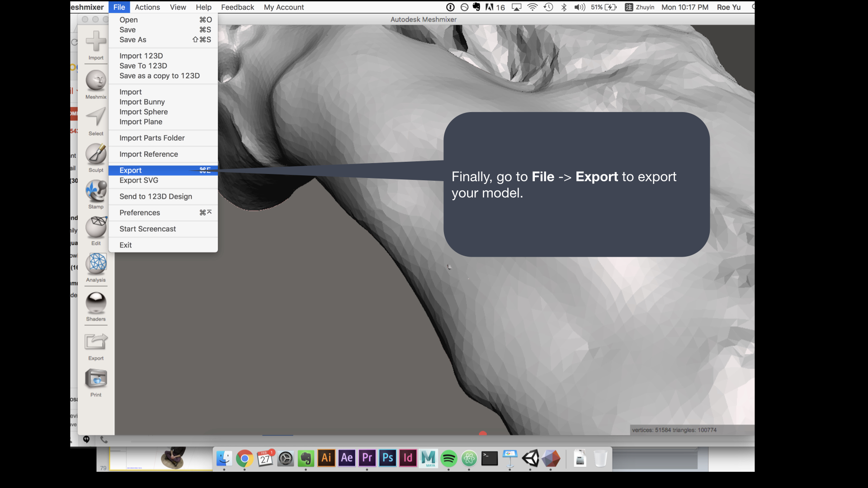Launch Photoshop from the dock
Viewport: 868px width, 488px height.
[387, 458]
